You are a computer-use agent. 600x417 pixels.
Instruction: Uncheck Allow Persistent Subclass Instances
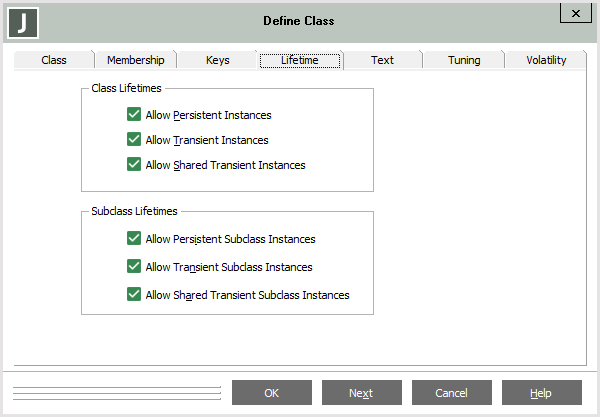(x=134, y=239)
